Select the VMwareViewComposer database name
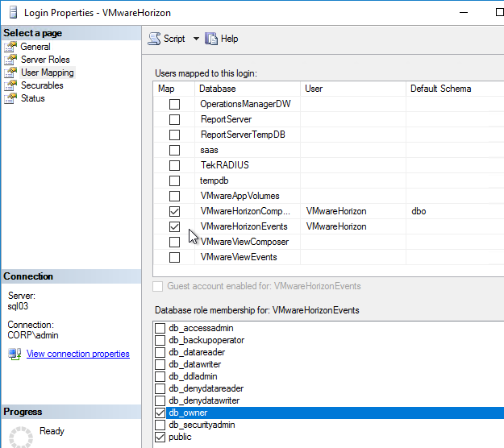This screenshot has width=504, height=448. [244, 242]
